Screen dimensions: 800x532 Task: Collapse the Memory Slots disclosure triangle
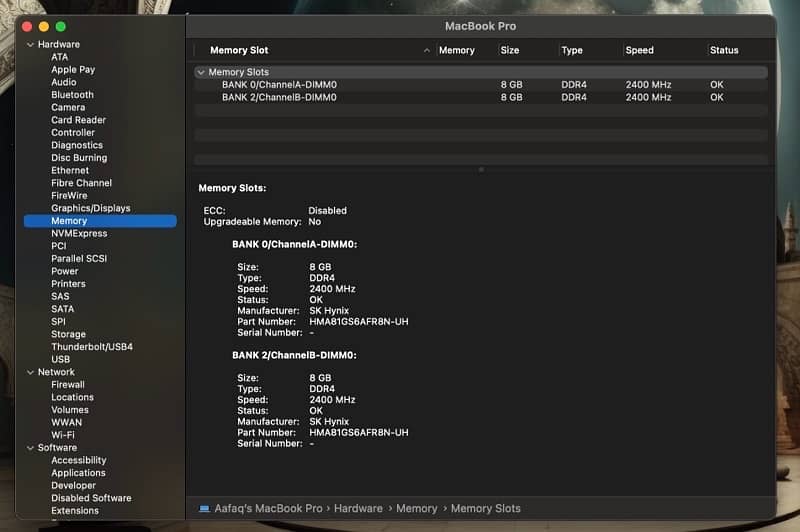point(200,73)
